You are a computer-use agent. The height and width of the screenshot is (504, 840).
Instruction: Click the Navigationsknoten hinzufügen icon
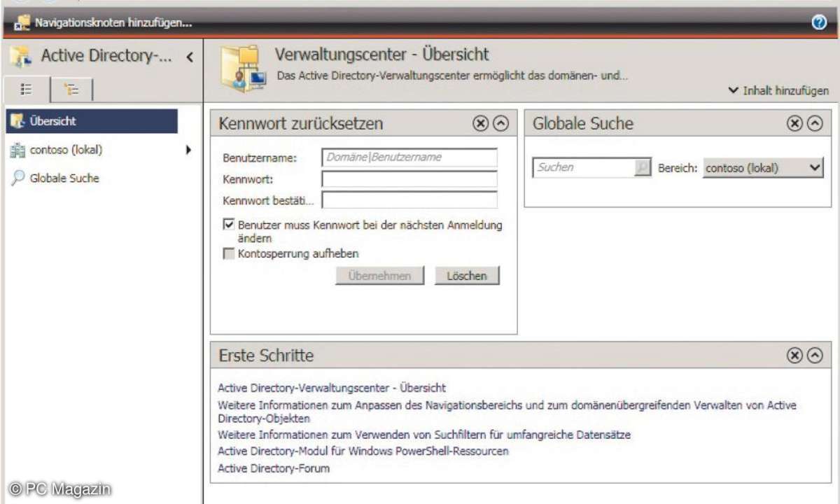click(x=22, y=23)
